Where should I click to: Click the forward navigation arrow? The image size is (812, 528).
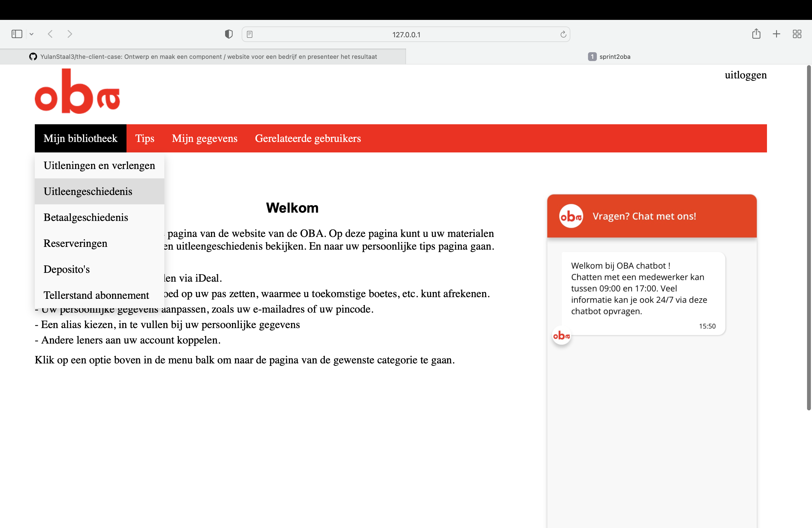pos(70,34)
